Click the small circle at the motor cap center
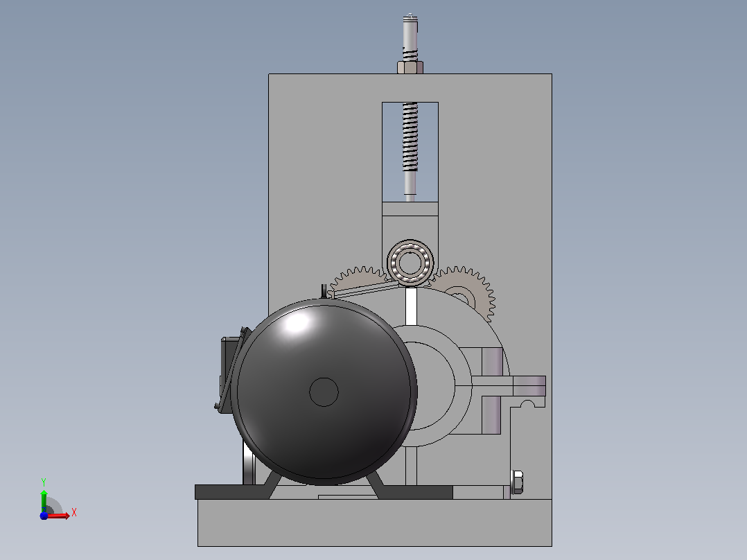Image resolution: width=747 pixels, height=560 pixels. coord(324,392)
